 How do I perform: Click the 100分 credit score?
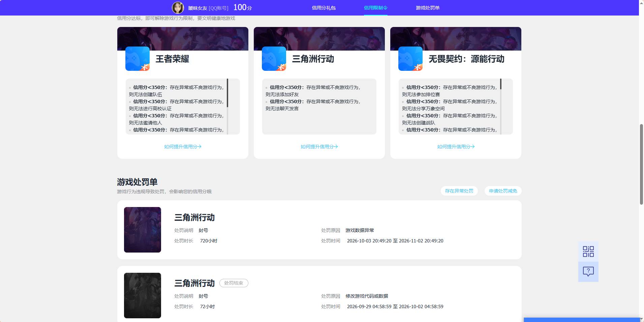(x=243, y=7)
